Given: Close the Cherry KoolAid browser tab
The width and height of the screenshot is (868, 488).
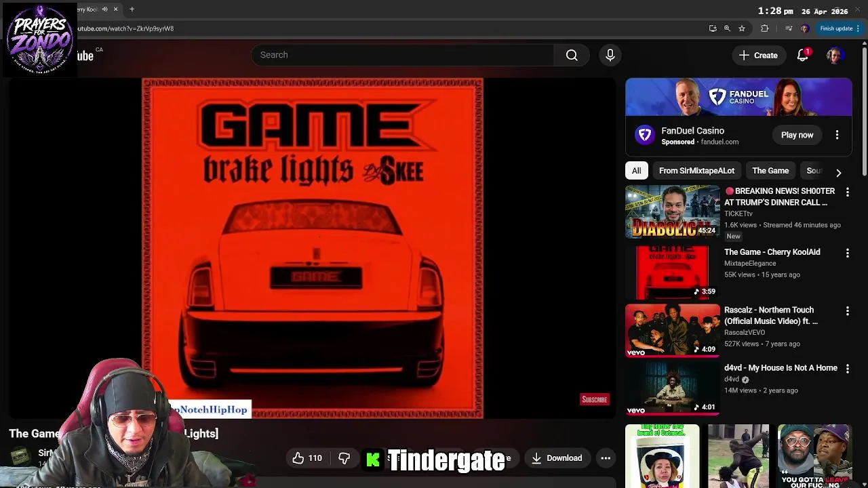Looking at the screenshot, I should (115, 9).
